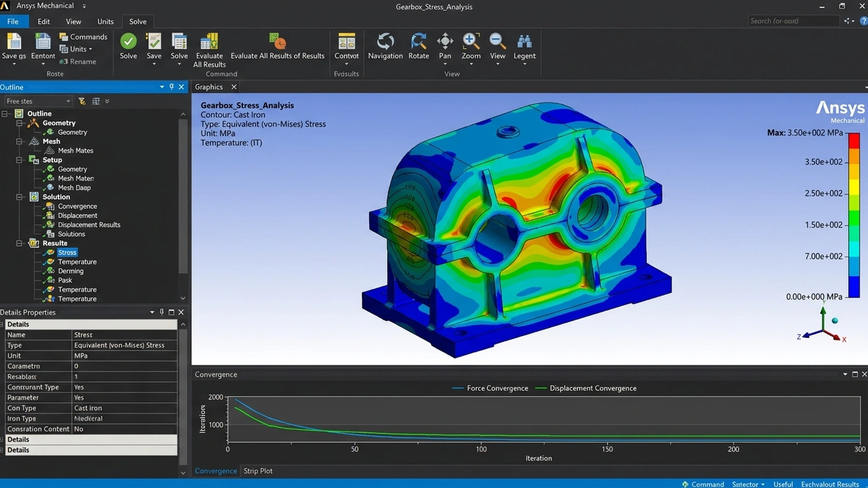Open the File menu
Screen dimensions: 868x488
click(13, 21)
